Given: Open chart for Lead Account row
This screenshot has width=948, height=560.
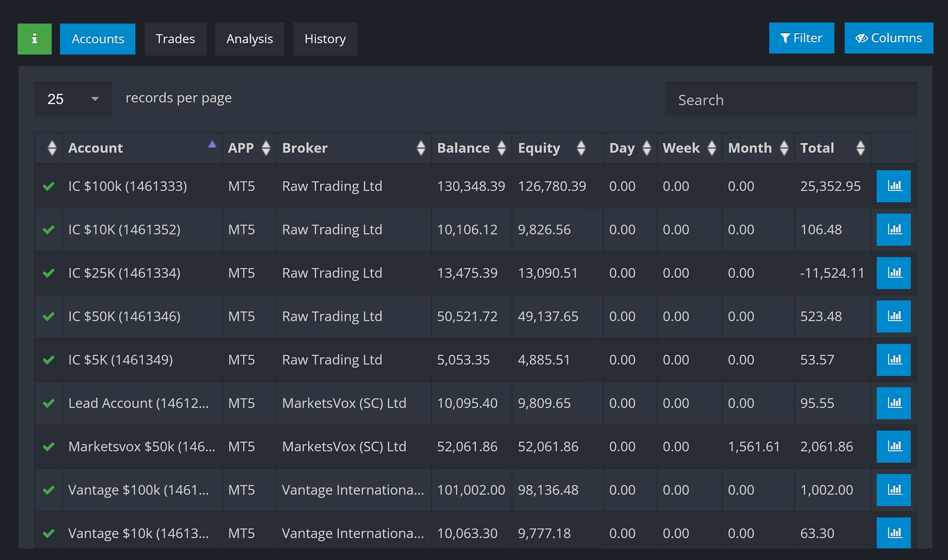Looking at the screenshot, I should (x=893, y=403).
